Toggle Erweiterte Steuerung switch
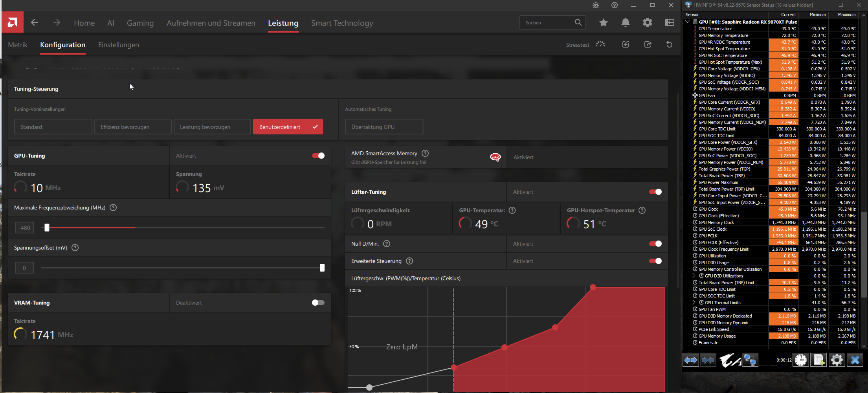868x393 pixels. (655, 261)
